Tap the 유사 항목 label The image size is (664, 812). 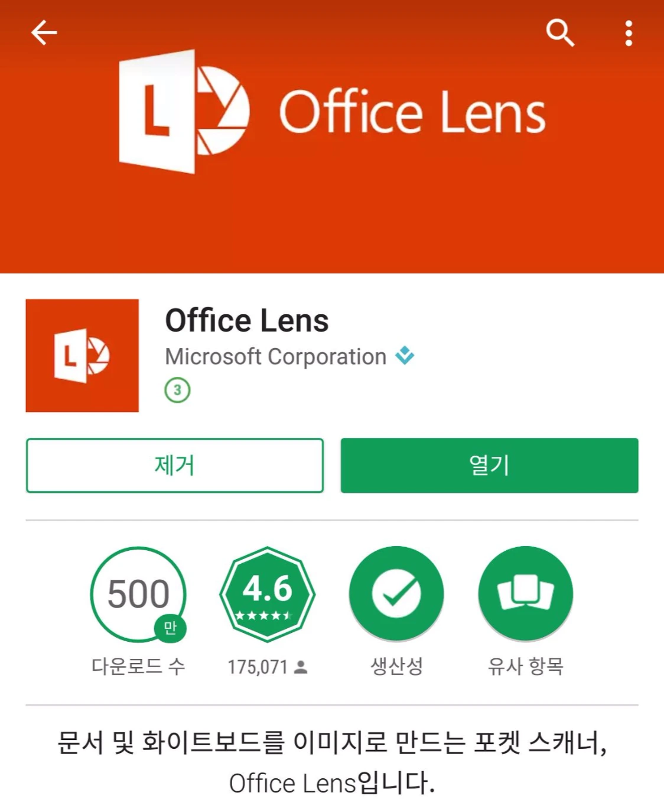(526, 667)
